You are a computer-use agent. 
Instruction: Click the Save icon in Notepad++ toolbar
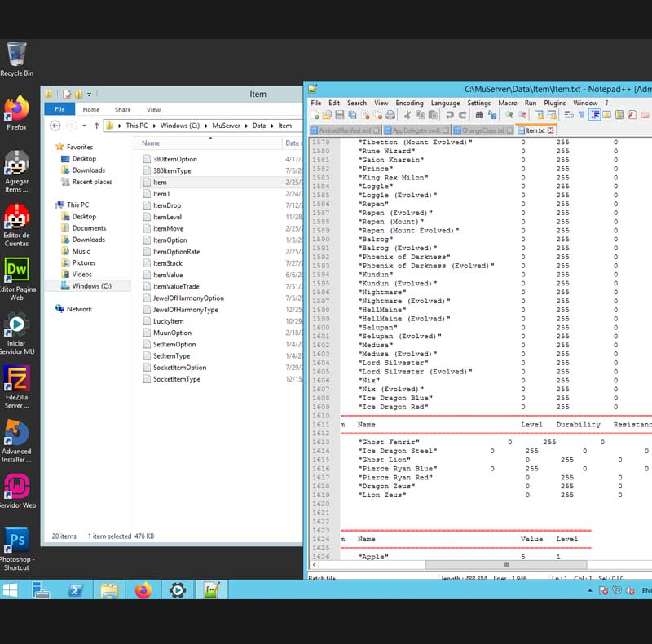(x=339, y=116)
